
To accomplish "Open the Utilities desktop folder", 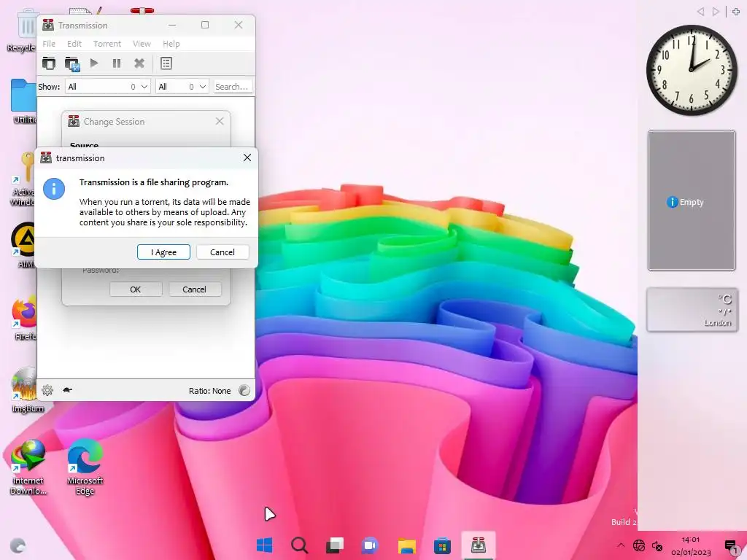I will point(24,101).
